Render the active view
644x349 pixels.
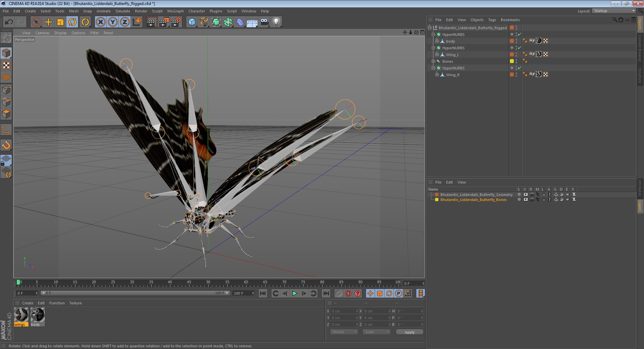(152, 22)
